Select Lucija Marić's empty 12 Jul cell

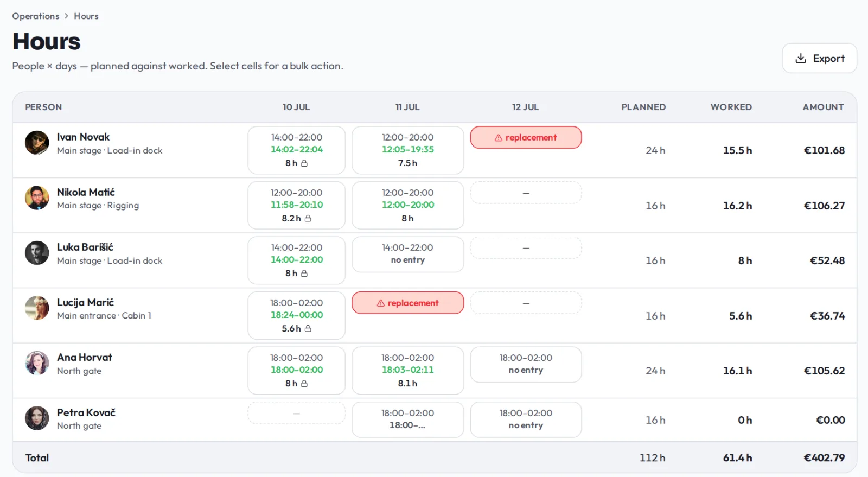click(x=526, y=303)
